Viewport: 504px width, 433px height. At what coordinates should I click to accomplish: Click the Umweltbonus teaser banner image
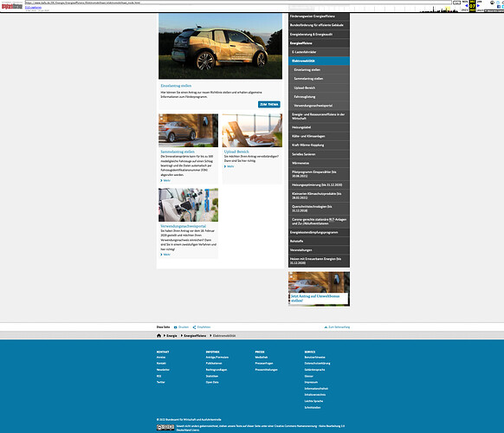tap(319, 288)
